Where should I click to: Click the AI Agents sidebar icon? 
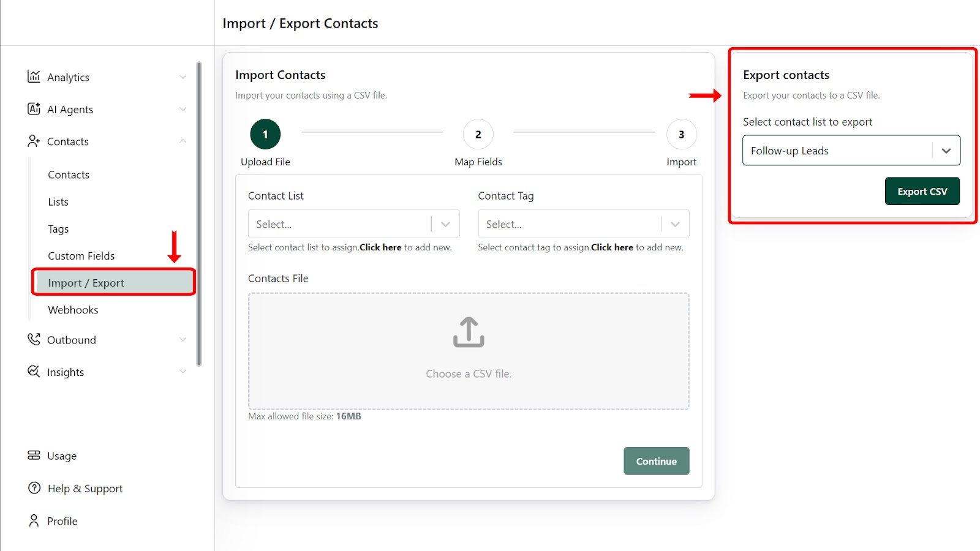pos(34,109)
